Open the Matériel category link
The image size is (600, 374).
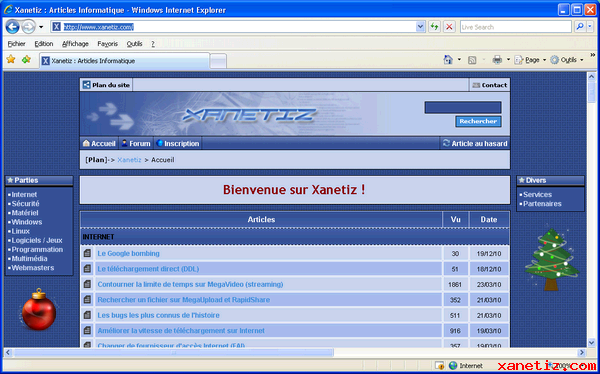[x=25, y=213]
